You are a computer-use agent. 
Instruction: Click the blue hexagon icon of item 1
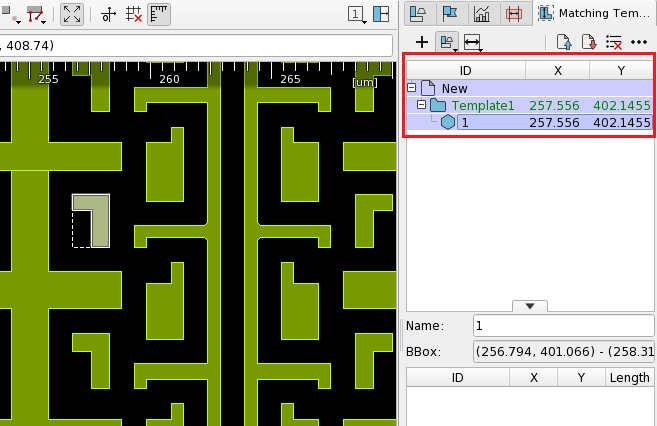(448, 122)
